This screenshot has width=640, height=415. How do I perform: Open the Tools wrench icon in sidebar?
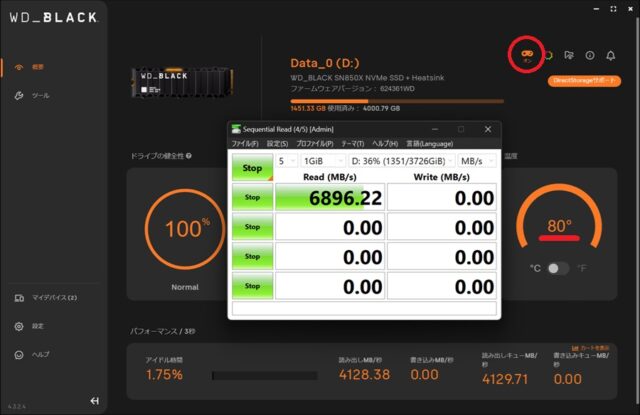pos(19,96)
